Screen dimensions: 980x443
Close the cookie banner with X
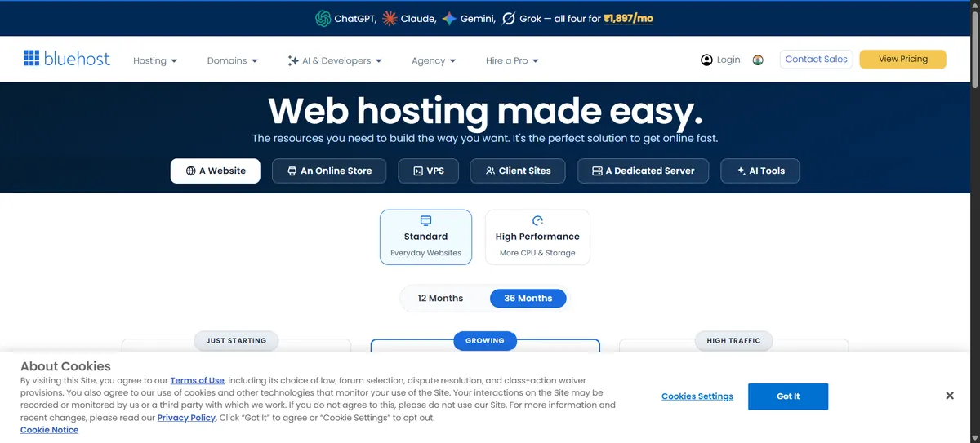pos(950,396)
